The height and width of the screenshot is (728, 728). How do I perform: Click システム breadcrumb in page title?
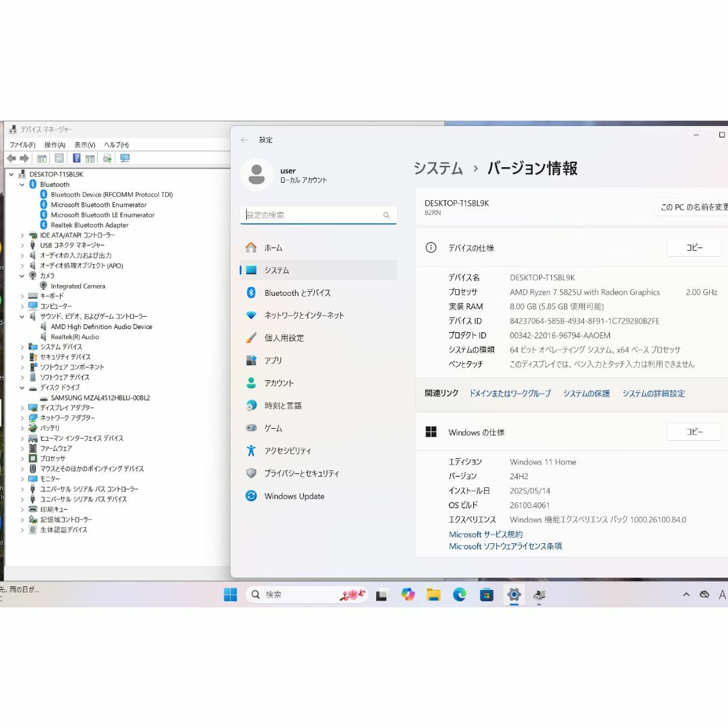(438, 168)
